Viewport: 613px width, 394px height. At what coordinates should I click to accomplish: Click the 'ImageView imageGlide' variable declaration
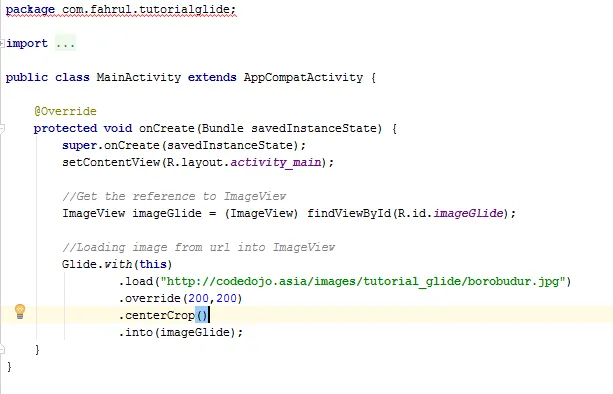tap(132, 213)
